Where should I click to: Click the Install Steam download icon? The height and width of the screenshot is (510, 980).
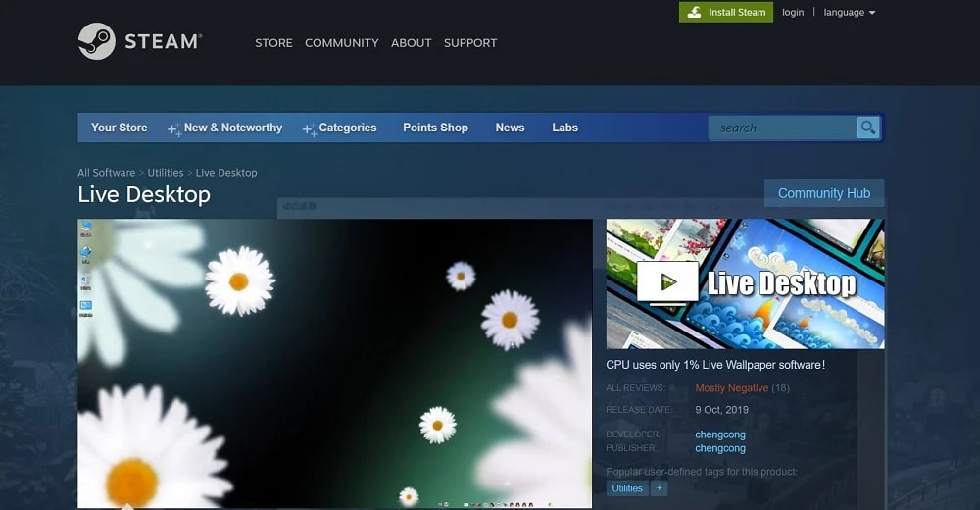click(x=694, y=12)
